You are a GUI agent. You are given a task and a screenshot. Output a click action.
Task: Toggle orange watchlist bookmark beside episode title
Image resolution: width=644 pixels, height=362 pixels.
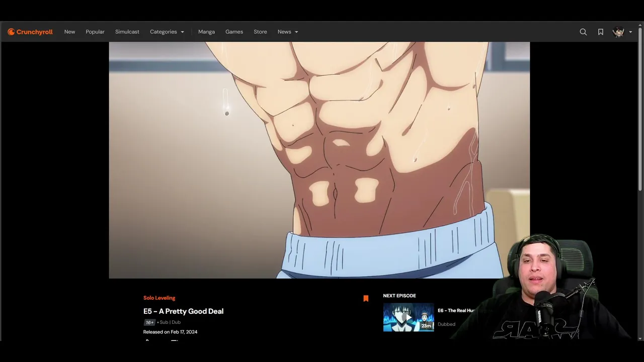366,298
